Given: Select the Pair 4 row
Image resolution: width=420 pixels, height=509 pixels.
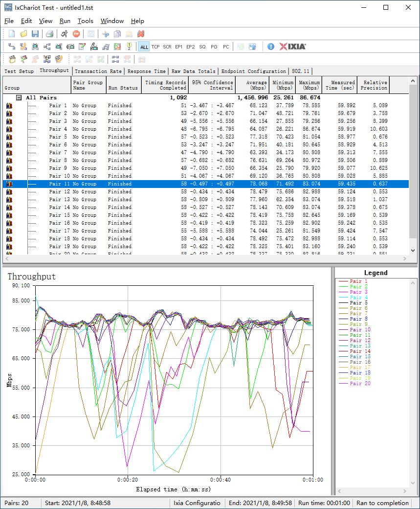Looking at the screenshot, I should [x=206, y=129].
